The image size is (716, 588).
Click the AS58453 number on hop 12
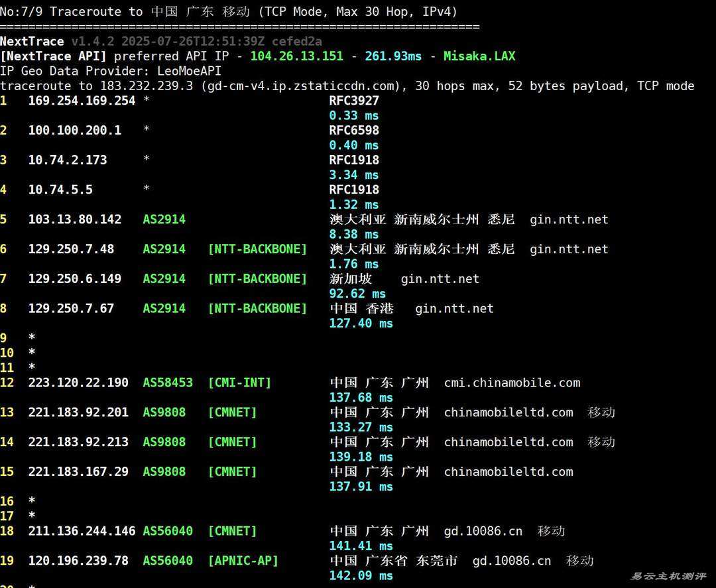(168, 382)
